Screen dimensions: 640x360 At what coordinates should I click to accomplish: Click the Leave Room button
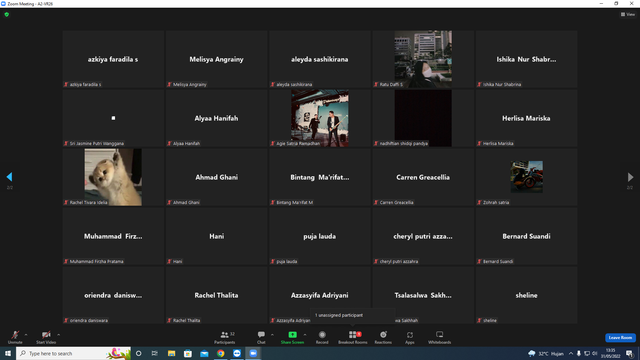pyautogui.click(x=620, y=338)
